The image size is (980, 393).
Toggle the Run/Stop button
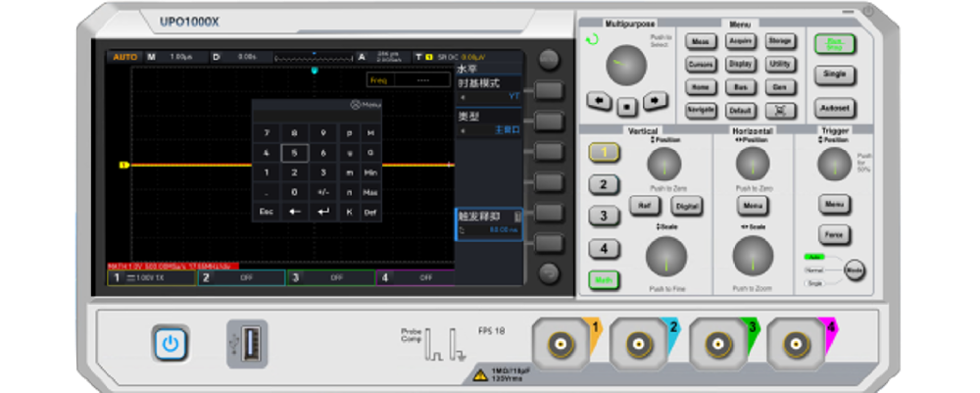[834, 43]
